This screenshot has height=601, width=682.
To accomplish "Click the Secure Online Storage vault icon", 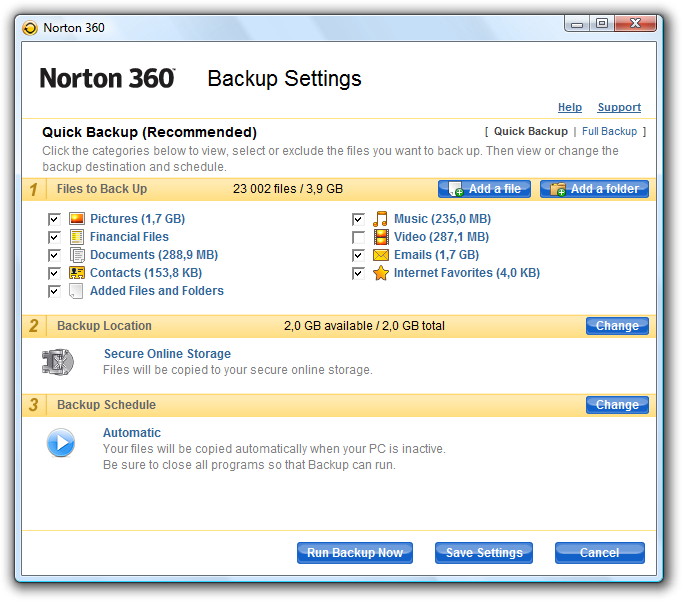I will [58, 362].
